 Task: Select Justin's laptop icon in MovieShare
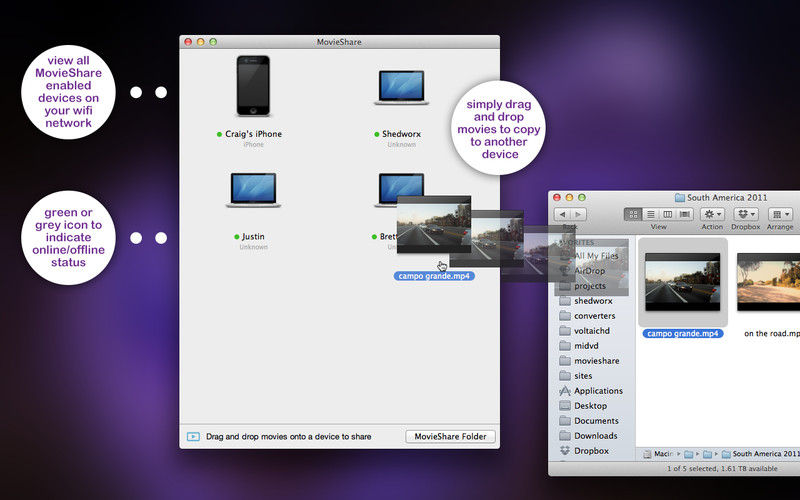[x=253, y=189]
